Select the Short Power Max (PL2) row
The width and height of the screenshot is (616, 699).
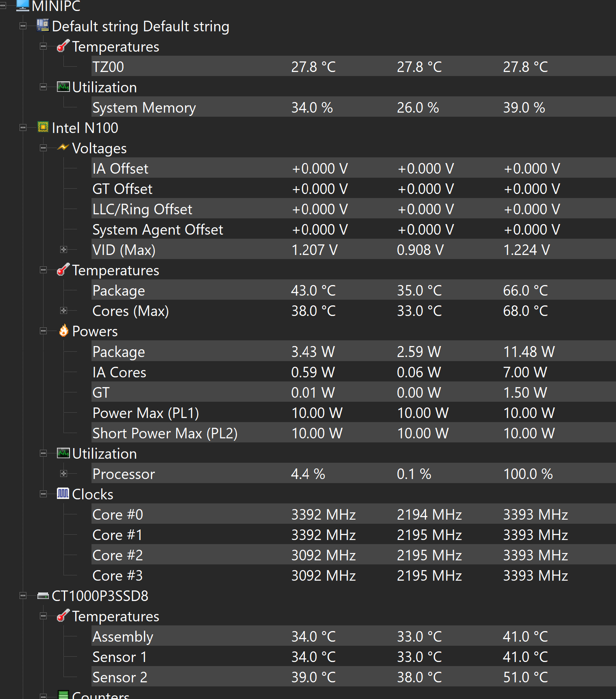165,433
